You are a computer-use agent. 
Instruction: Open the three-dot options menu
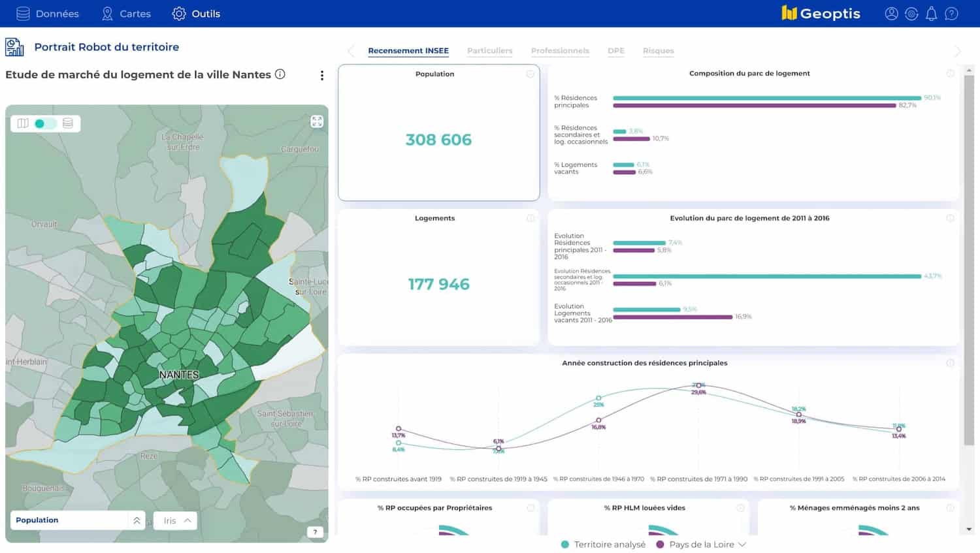pos(321,76)
